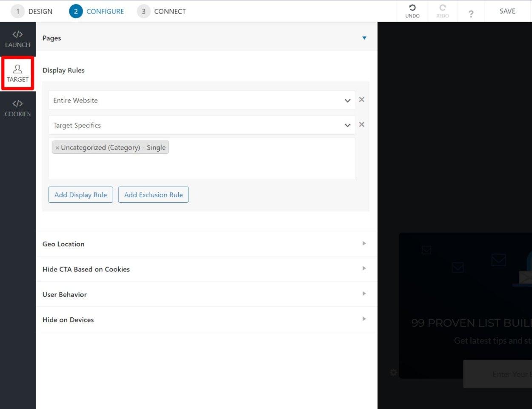The height and width of the screenshot is (409, 532).
Task: Collapse the Pages section
Action: click(207, 38)
